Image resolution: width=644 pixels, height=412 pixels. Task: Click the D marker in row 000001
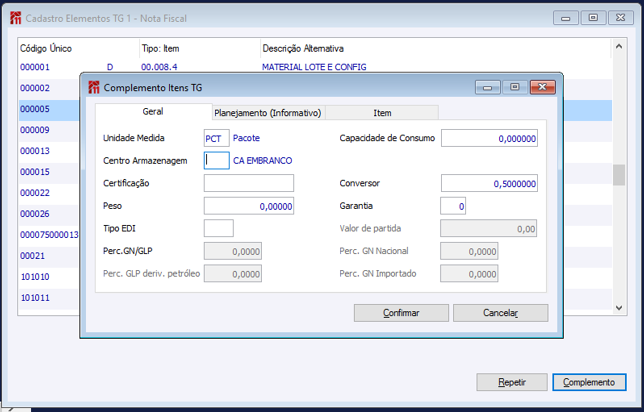pos(110,67)
